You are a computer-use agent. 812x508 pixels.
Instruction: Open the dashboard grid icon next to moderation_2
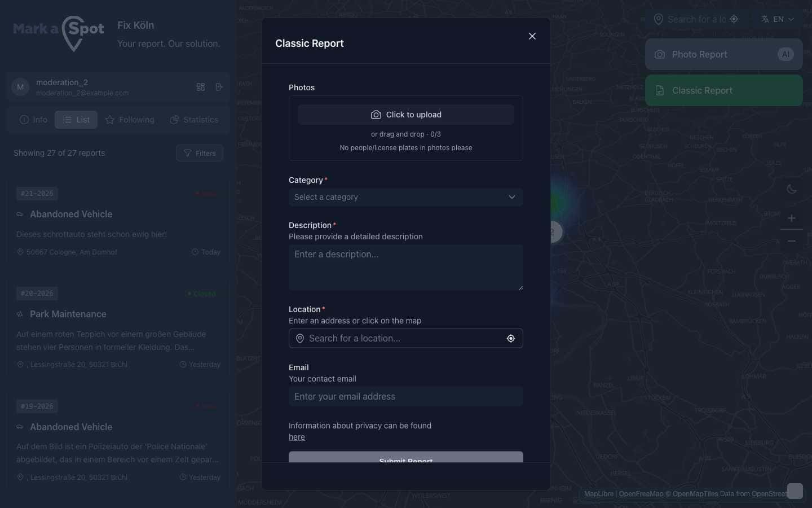pos(201,87)
